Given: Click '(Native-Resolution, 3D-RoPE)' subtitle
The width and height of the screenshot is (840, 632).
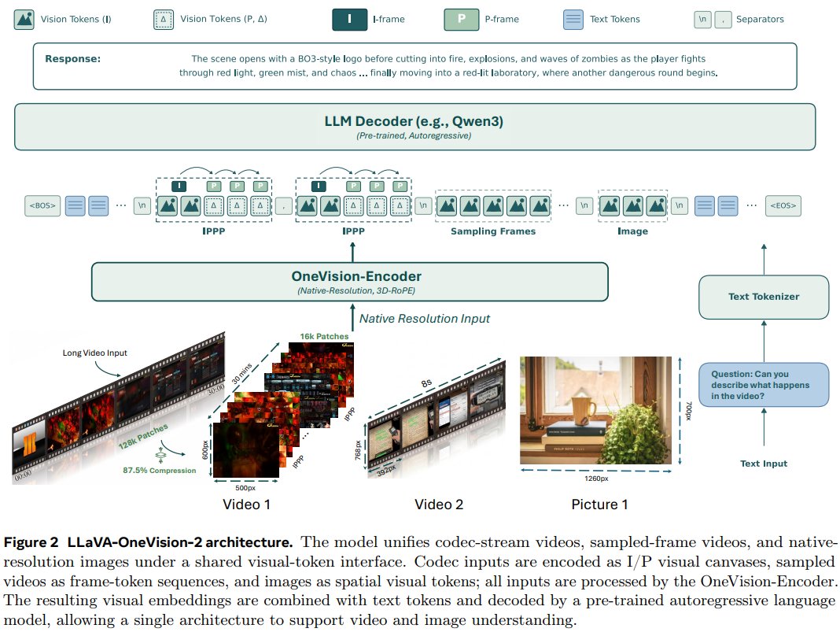Looking at the screenshot, I should point(356,290).
